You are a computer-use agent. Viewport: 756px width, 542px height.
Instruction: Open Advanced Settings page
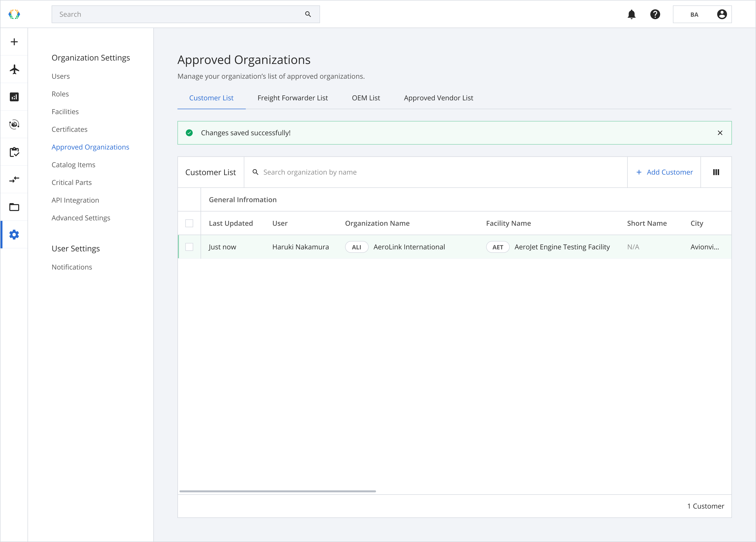[x=81, y=218]
